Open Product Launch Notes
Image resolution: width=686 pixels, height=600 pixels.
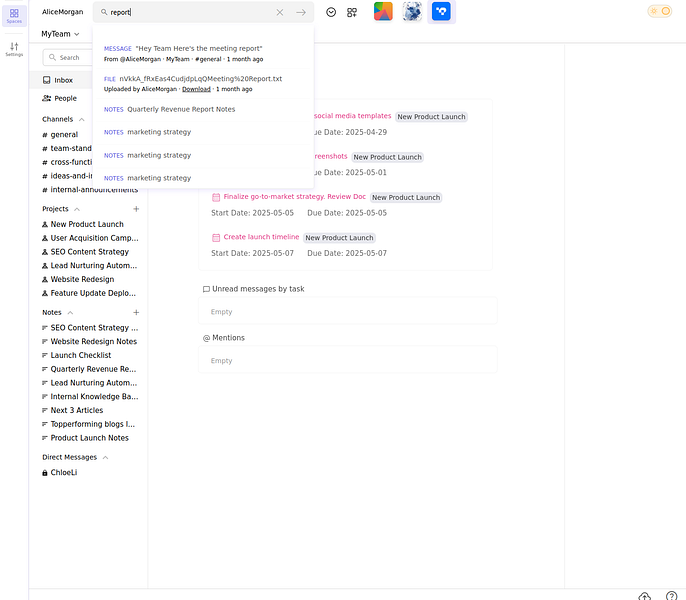(x=85, y=438)
